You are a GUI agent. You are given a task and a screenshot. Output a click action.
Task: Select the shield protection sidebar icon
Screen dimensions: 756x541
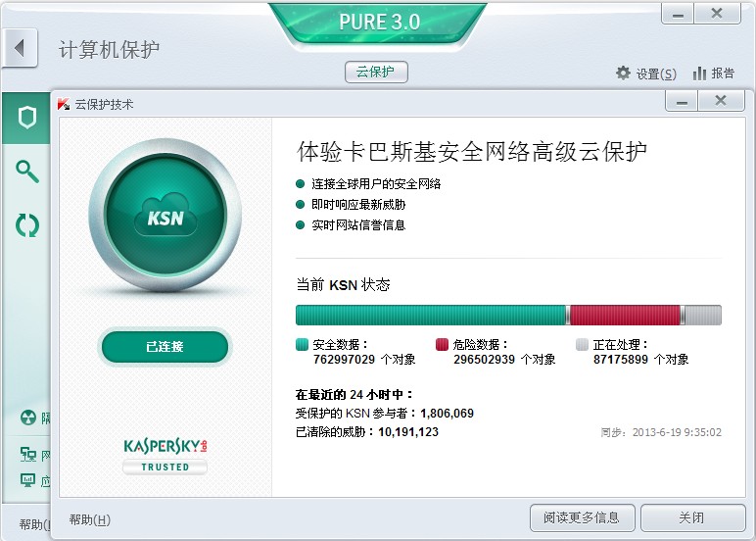(x=27, y=119)
